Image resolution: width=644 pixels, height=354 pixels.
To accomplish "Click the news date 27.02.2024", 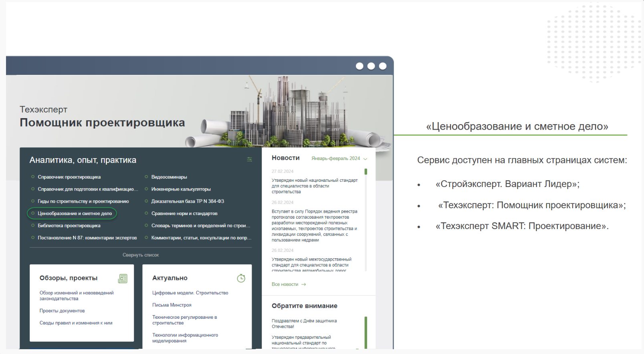I will tap(283, 171).
